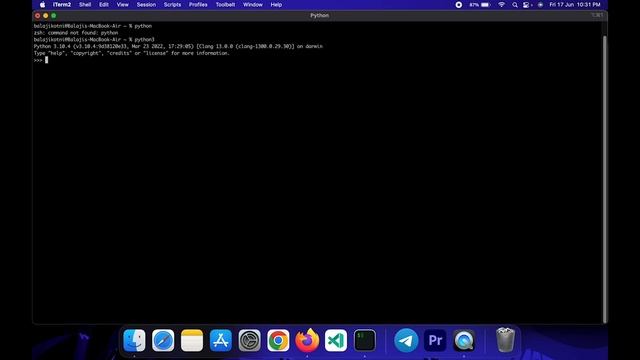
Task: Click the terminal scrollbar
Action: click(605, 179)
